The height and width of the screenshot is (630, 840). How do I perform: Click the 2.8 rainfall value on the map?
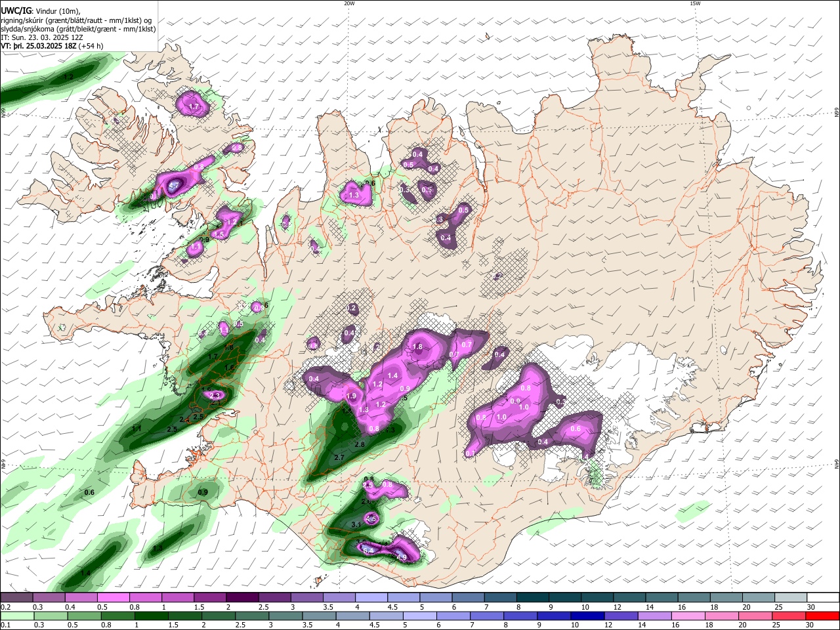coord(360,444)
